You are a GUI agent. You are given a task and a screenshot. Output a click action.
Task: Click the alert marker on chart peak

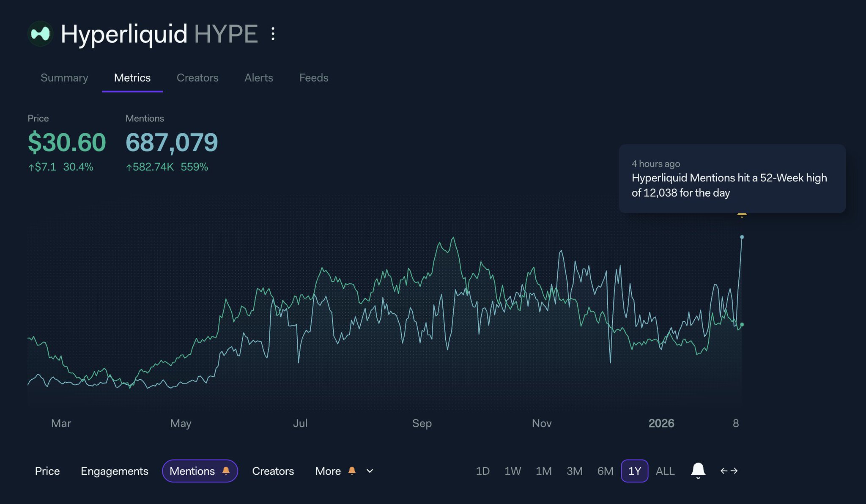coord(742,215)
